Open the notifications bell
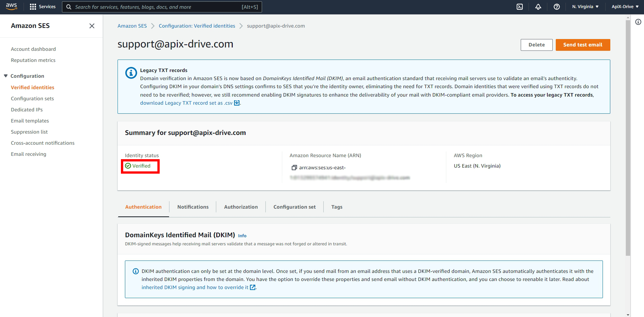 pyautogui.click(x=538, y=7)
